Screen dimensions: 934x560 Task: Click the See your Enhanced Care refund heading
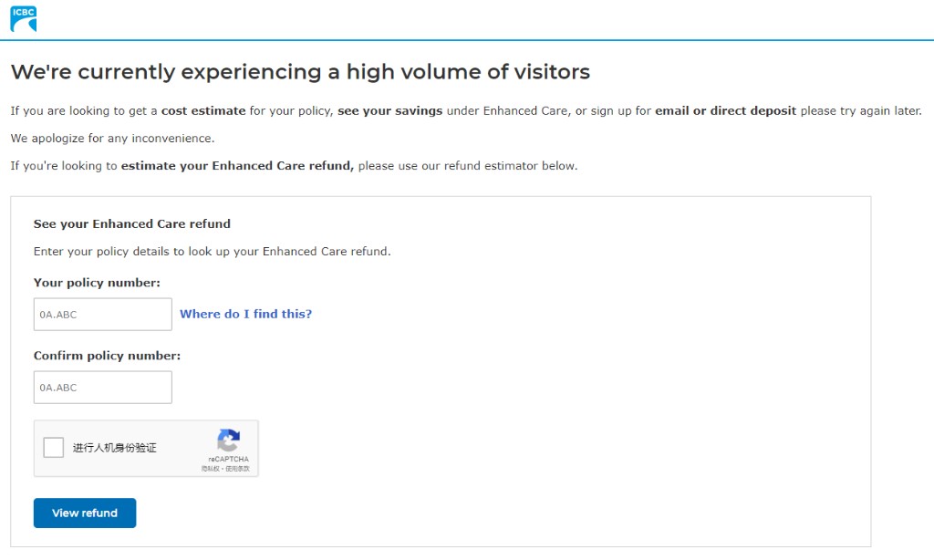[132, 224]
